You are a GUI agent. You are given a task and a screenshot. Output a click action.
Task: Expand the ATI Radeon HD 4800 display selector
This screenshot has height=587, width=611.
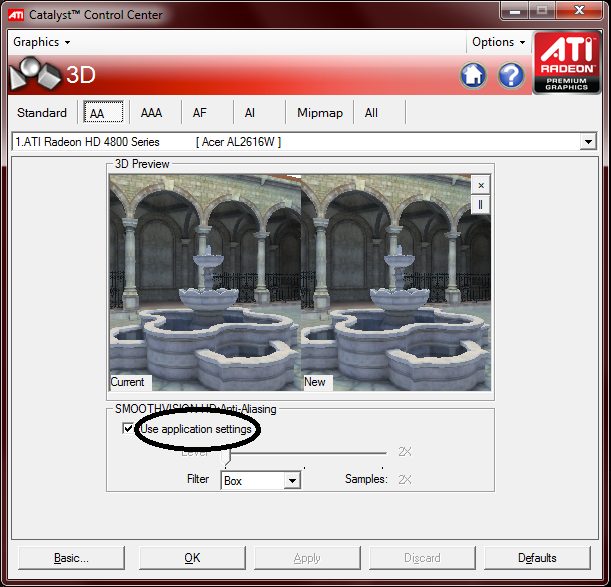tap(588, 142)
